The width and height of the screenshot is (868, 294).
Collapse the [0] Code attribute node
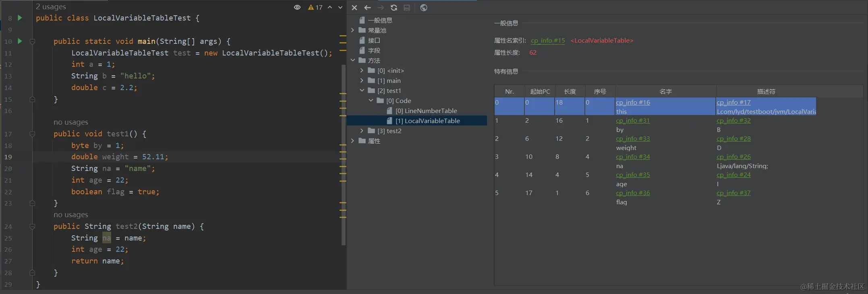(371, 101)
